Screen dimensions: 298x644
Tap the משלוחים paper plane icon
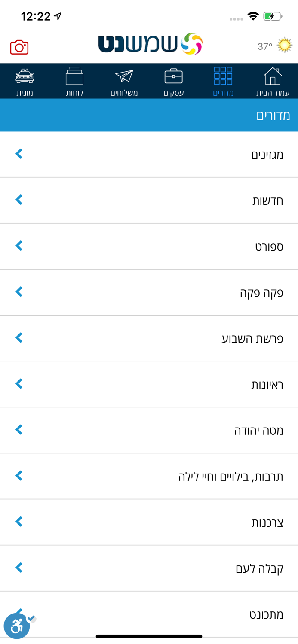(x=124, y=77)
